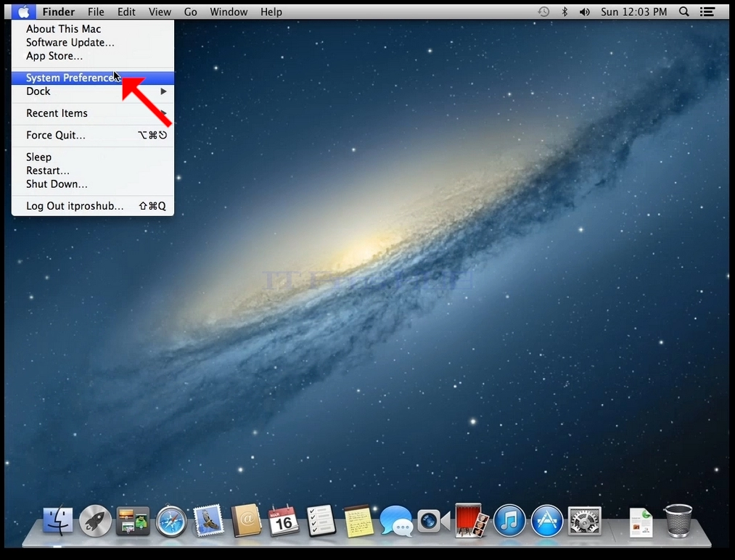The width and height of the screenshot is (735, 560).
Task: Open the Apple menu icon
Action: coord(23,12)
